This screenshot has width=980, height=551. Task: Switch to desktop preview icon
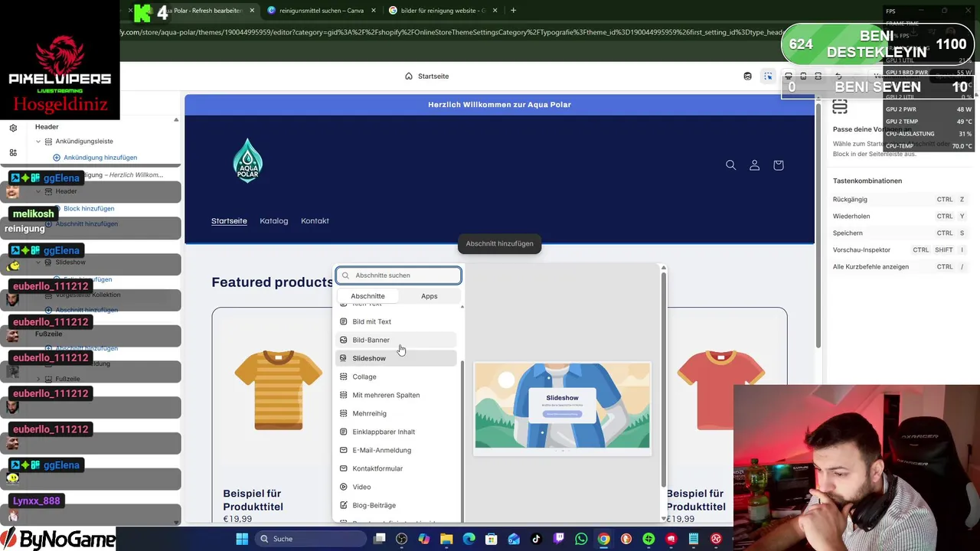click(789, 76)
